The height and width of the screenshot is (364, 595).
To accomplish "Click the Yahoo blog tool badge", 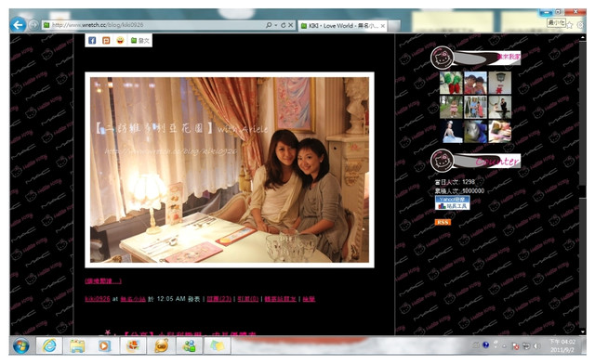I will point(453,202).
